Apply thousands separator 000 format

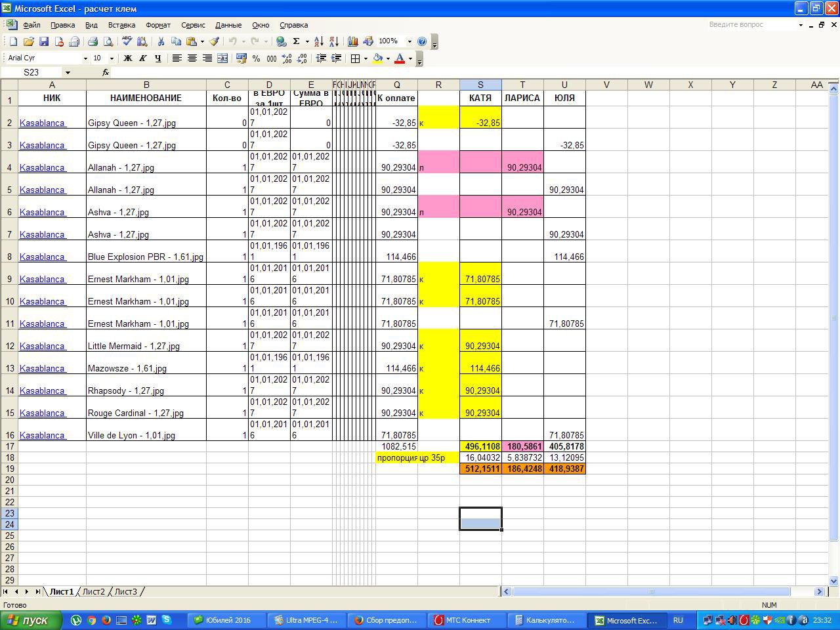[271, 58]
